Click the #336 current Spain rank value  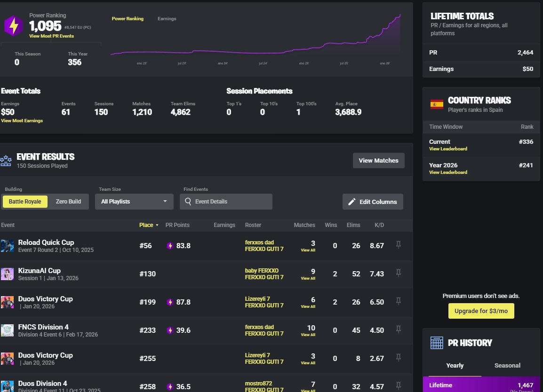coord(526,142)
